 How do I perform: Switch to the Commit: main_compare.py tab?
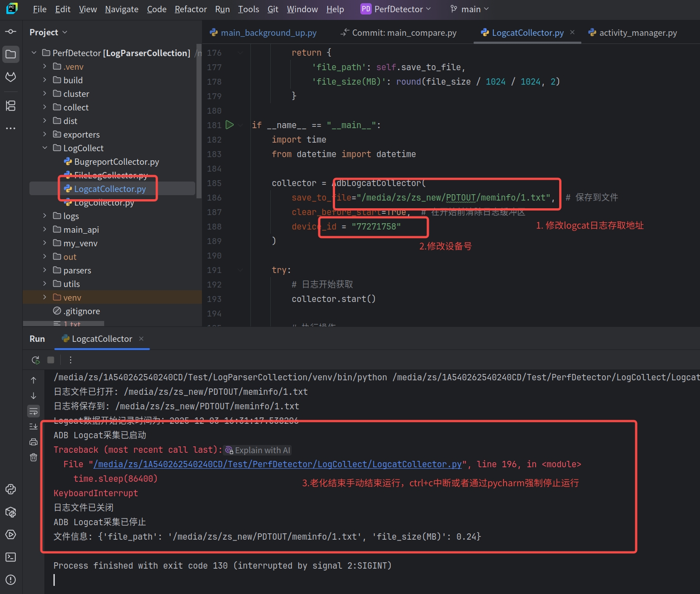coord(398,33)
